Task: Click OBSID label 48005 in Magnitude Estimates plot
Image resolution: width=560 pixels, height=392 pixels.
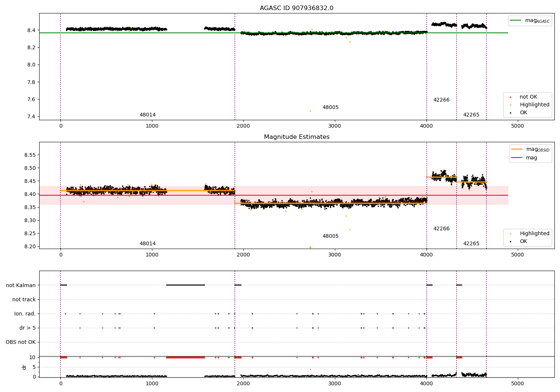Action: pos(330,236)
